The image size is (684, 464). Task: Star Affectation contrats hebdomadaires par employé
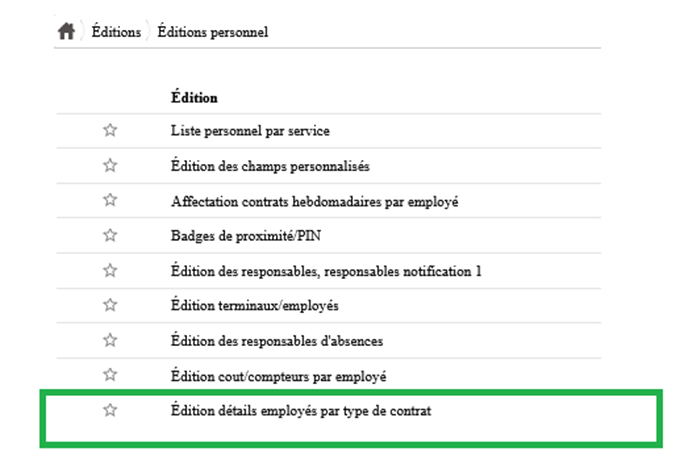click(111, 200)
